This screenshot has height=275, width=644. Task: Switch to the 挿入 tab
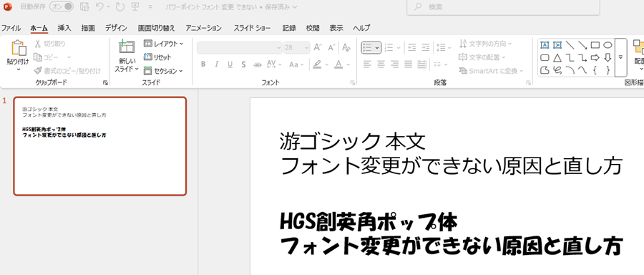(x=64, y=28)
